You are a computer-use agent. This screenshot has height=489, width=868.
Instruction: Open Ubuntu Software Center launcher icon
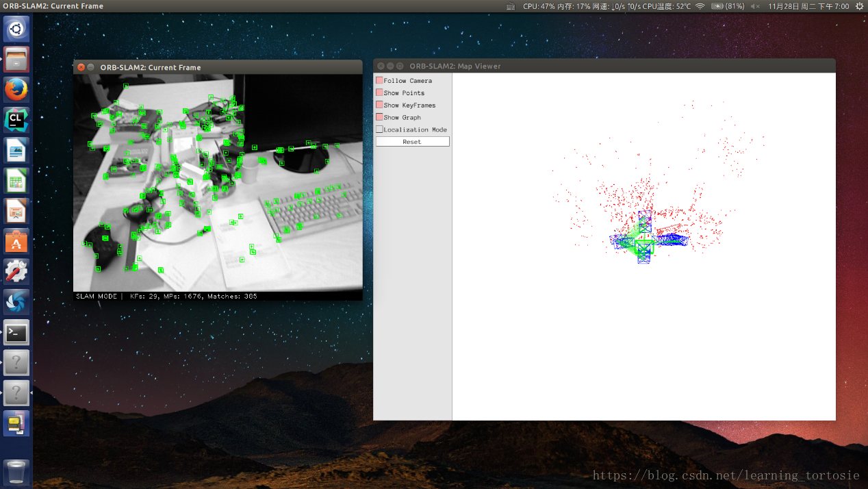pos(16,241)
